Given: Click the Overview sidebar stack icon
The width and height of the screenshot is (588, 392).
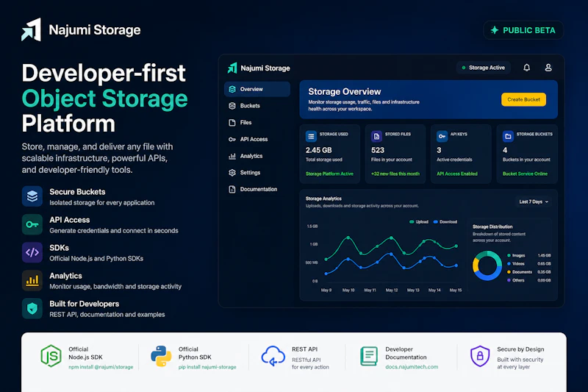Looking at the screenshot, I should point(232,89).
